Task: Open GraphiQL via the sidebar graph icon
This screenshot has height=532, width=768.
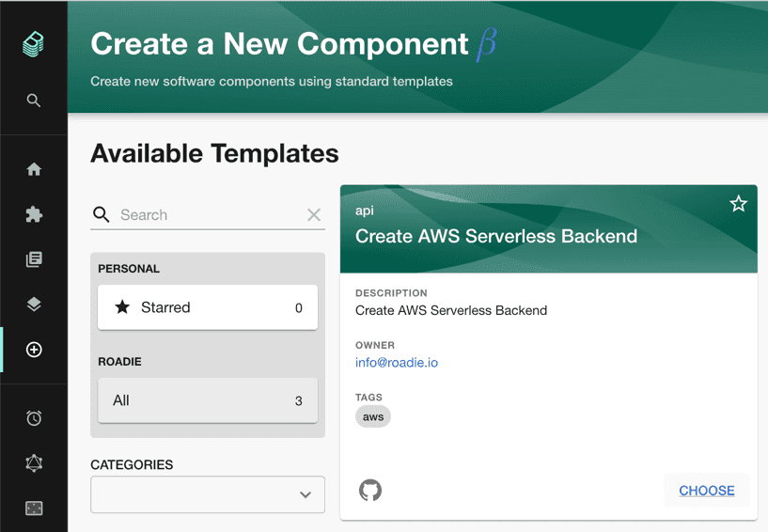Action: (34, 463)
